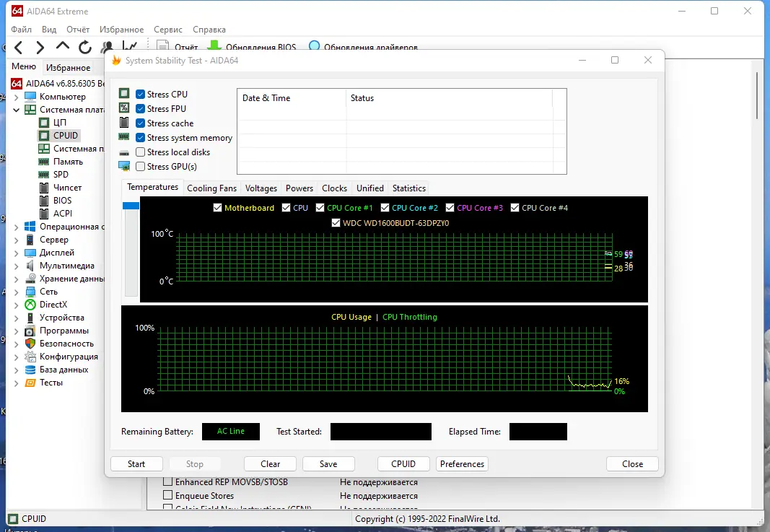Screen dimensions: 770x532
Task: Click the blue graph scale slider handle
Action: 131,206
